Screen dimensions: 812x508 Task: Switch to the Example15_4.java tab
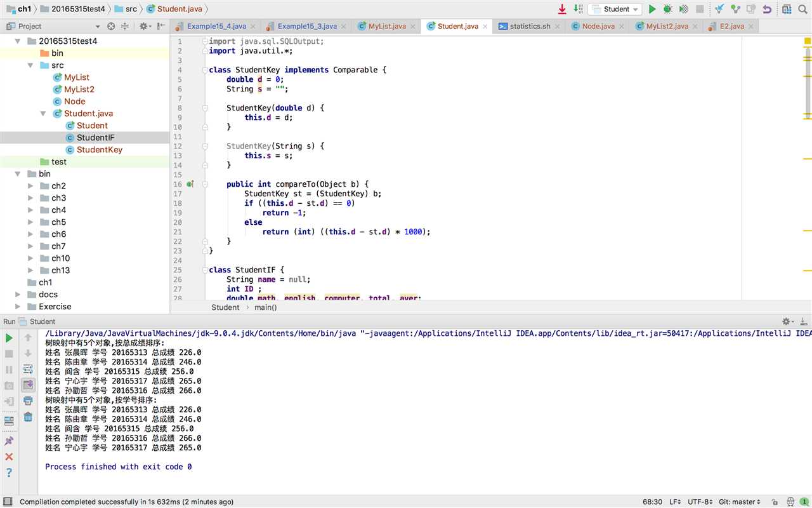point(216,26)
